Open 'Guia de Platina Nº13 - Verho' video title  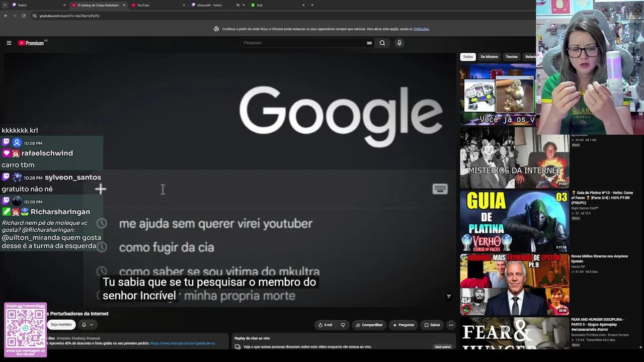(602, 198)
